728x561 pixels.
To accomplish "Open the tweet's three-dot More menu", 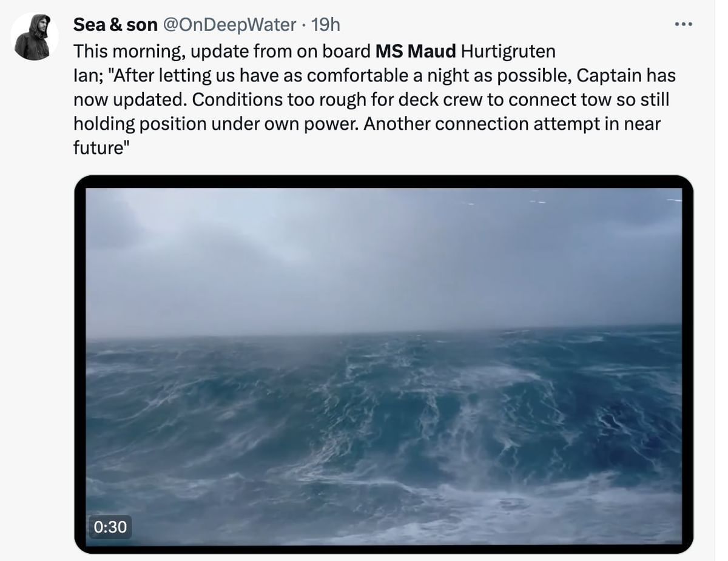I will coord(683,25).
